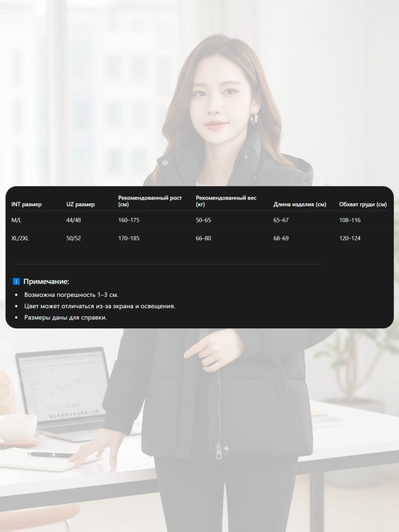This screenshot has height=532, width=399.
Task: Click the blue info icon beside Примечание
Action: click(x=16, y=282)
